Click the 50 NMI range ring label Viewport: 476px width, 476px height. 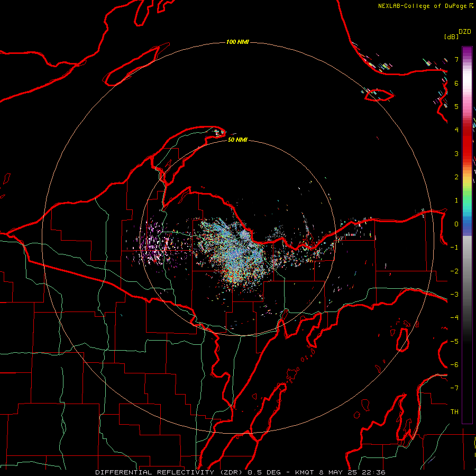tap(237, 140)
